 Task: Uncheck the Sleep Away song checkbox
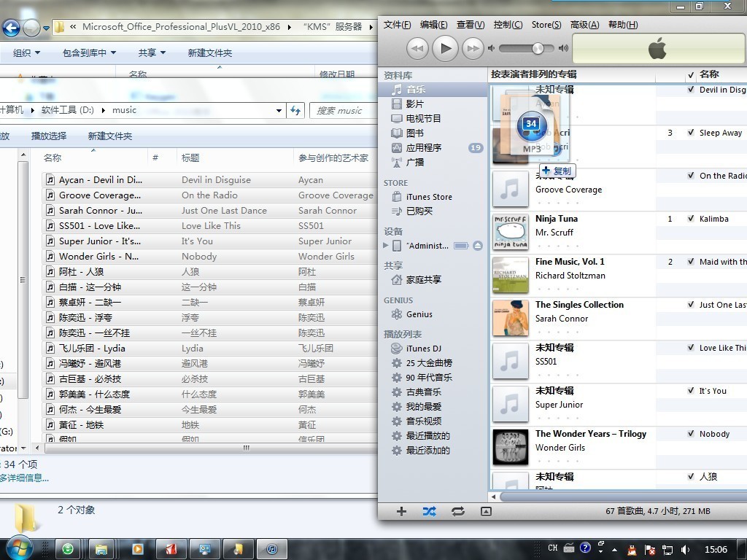click(x=691, y=133)
